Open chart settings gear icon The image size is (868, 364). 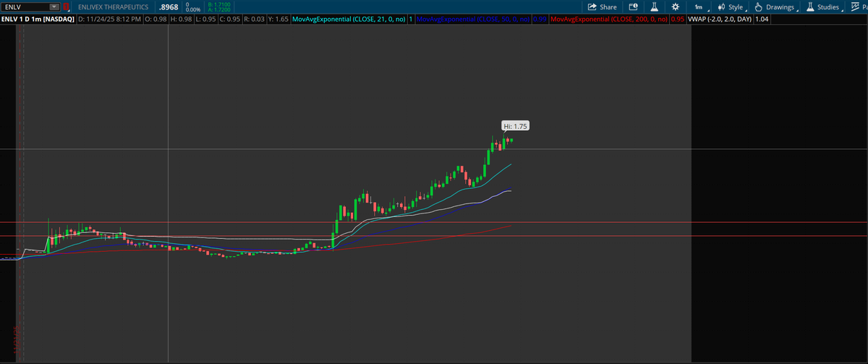[674, 7]
